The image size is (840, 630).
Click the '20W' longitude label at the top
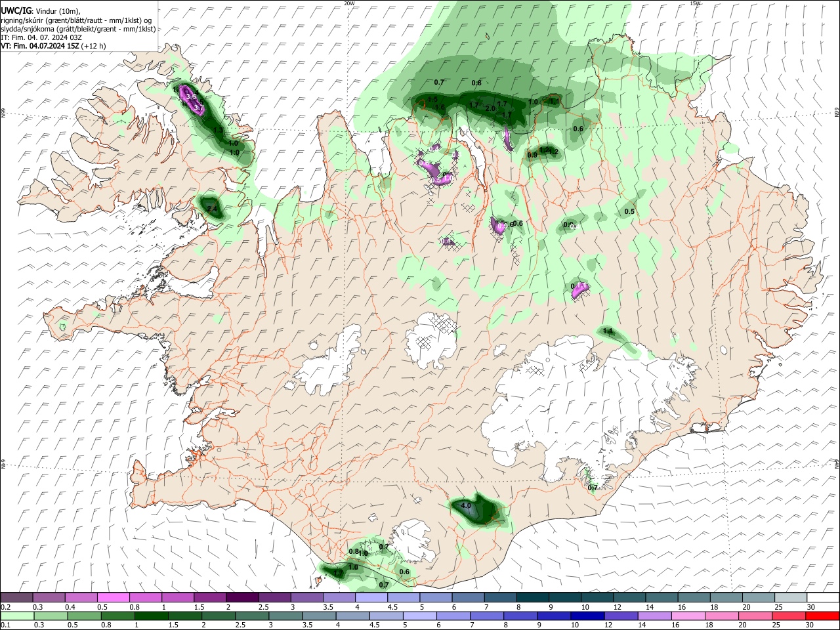coord(349,3)
